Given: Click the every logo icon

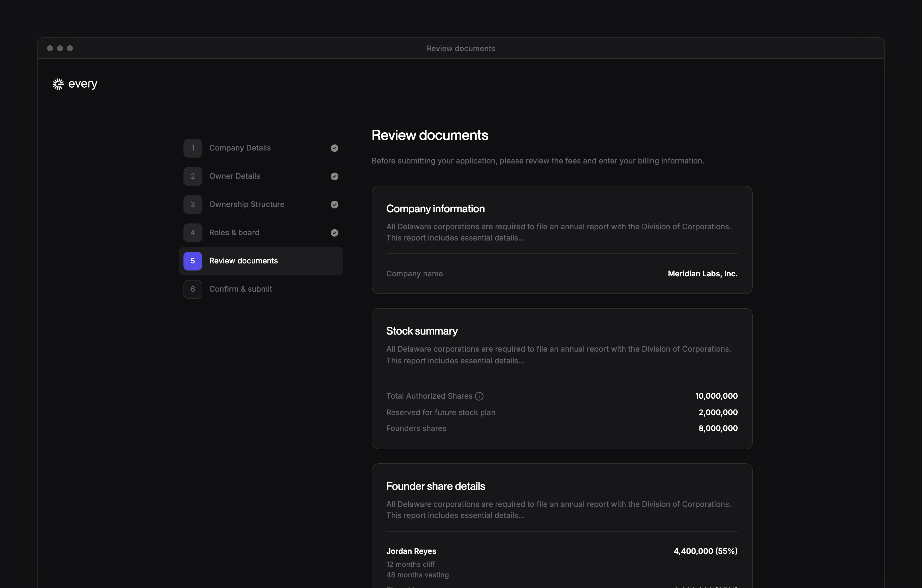Looking at the screenshot, I should [x=58, y=84].
